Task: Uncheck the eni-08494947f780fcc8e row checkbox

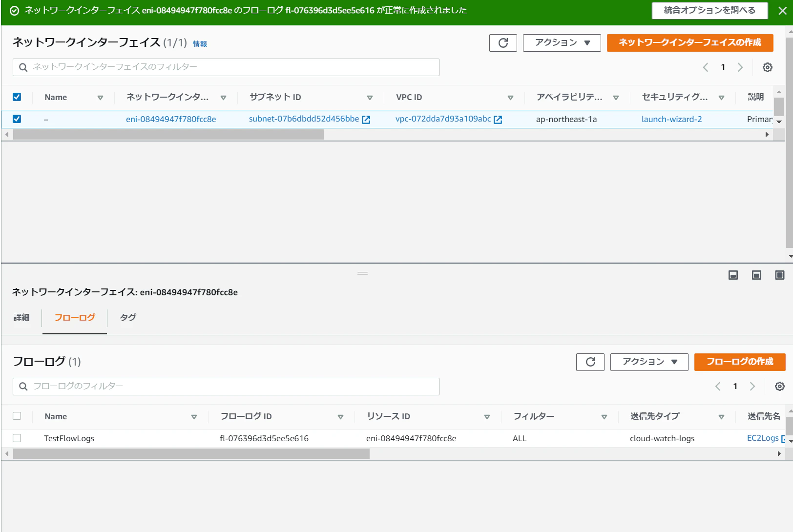Action: click(x=17, y=119)
